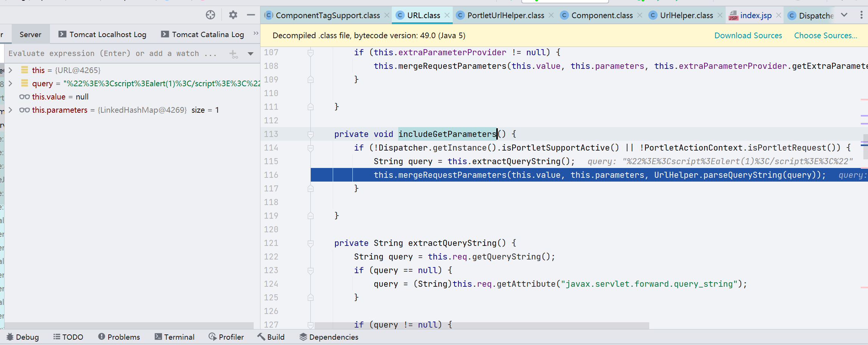The width and height of the screenshot is (868, 345).
Task: Open the hidden tabs dropdown next to Dispatcher
Action: [845, 15]
